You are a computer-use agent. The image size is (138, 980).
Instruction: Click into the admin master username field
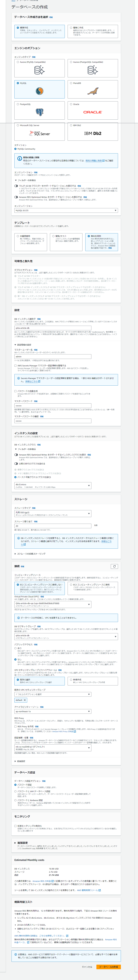(53, 356)
